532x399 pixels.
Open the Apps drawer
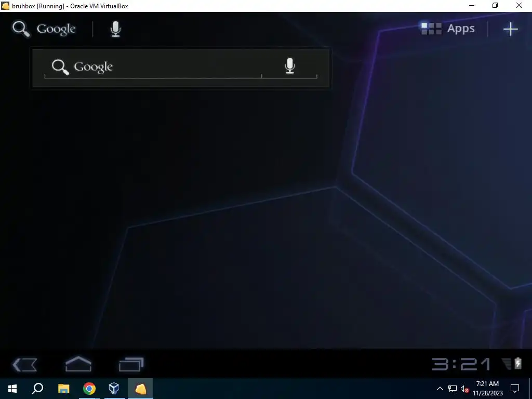tap(447, 29)
